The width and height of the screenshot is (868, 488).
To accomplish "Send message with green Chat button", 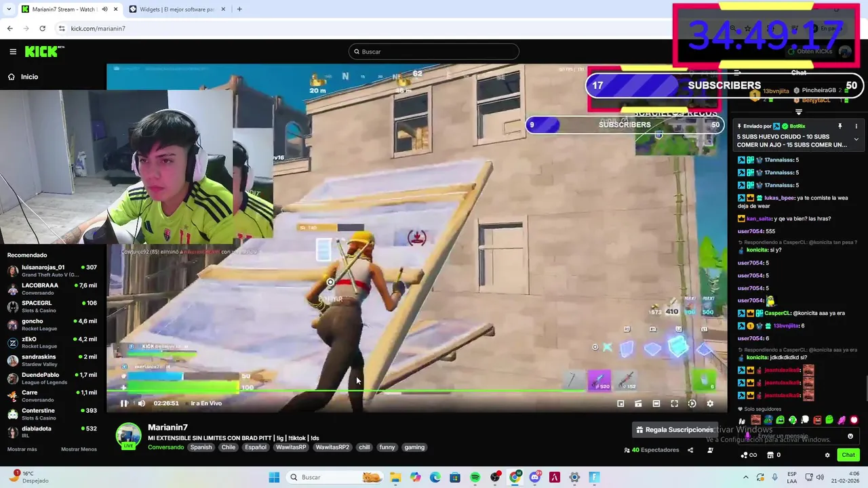I will pos(848,455).
